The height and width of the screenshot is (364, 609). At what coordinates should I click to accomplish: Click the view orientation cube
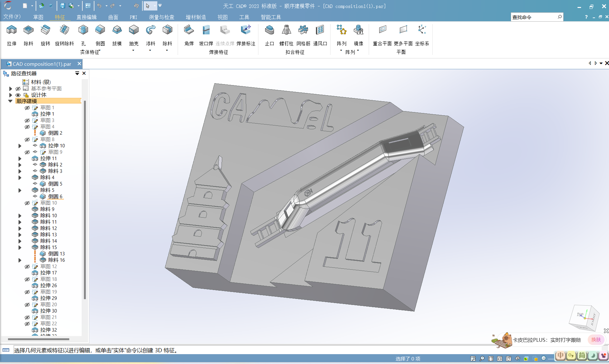[585, 318]
